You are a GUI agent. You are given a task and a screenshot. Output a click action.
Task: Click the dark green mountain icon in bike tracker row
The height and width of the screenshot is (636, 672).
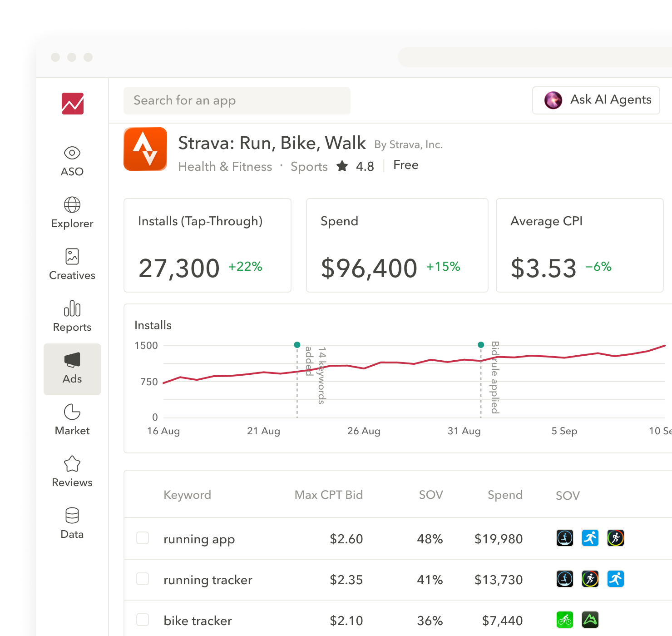(590, 620)
